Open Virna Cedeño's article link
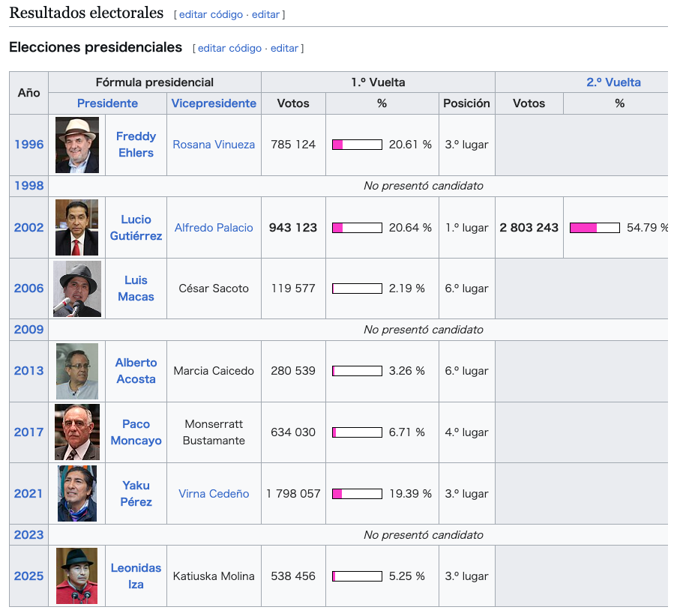The image size is (674, 616). tap(214, 494)
